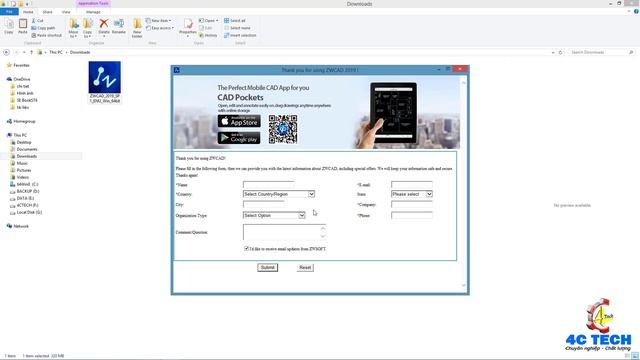640x360 pixels.
Task: Click the Up one level arrow
Action: pyautogui.click(x=31, y=52)
